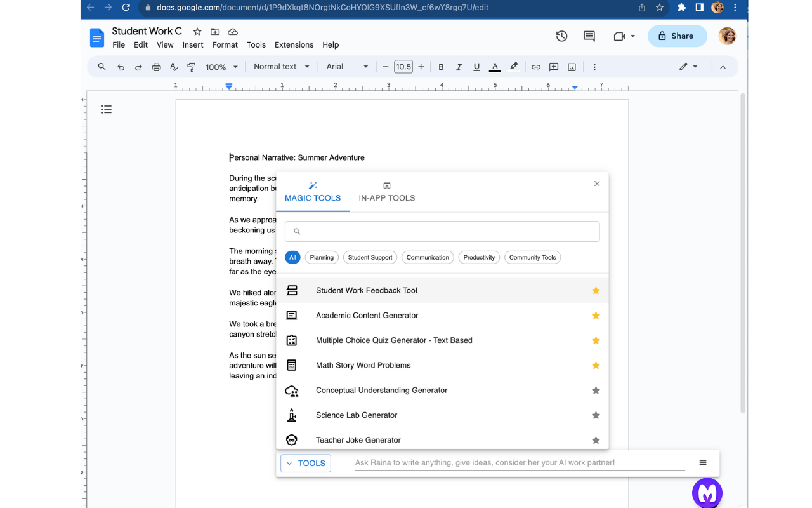Show the document outline icon
Viewport: 812px width, 508px height.
107,109
